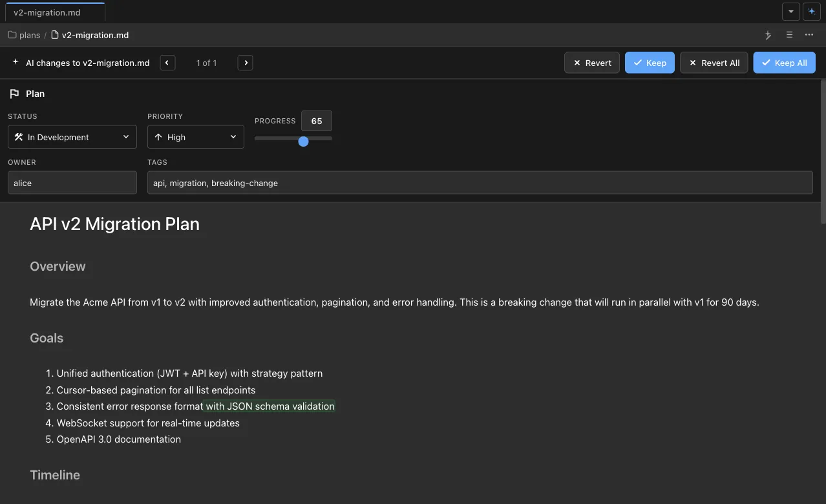Open the Status dropdown showing In Development
826x504 pixels.
[x=71, y=137]
